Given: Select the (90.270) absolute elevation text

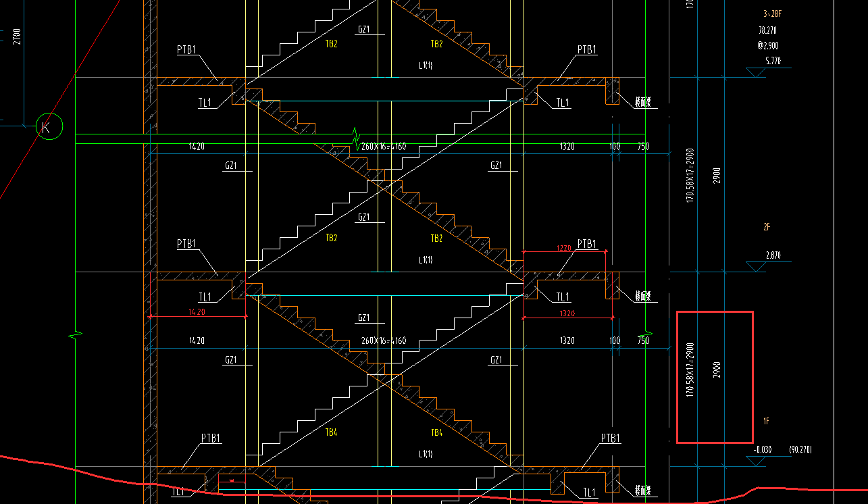Looking at the screenshot, I should (801, 449).
